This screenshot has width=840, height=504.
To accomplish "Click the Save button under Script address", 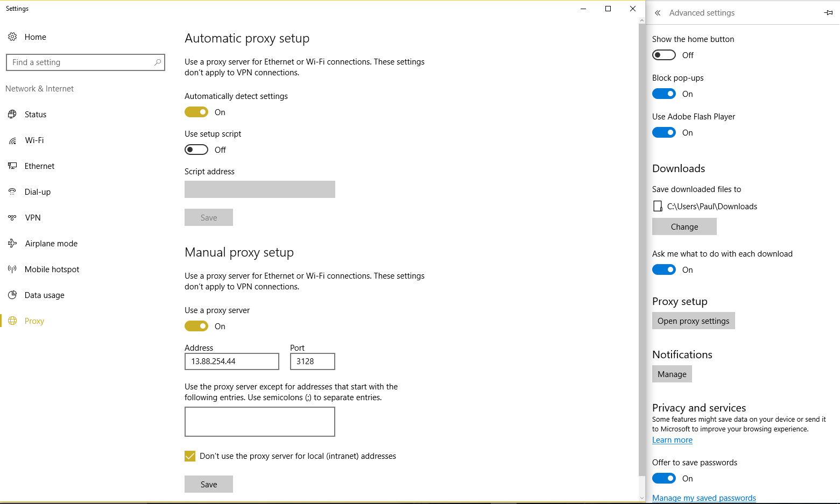I will click(209, 217).
